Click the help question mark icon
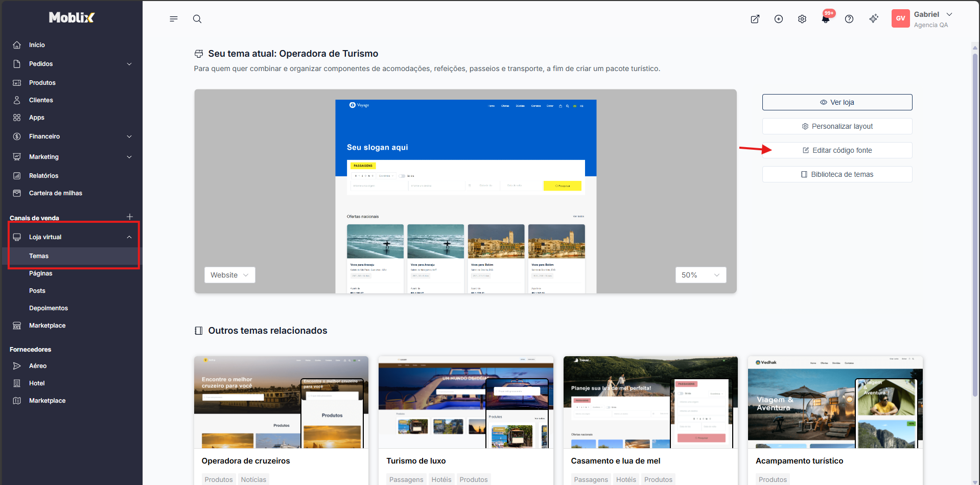The height and width of the screenshot is (485, 980). (849, 19)
